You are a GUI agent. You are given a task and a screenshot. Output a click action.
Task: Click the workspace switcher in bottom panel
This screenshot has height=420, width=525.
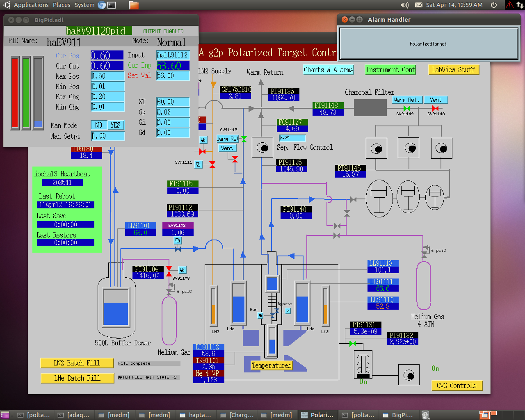[x=488, y=415]
